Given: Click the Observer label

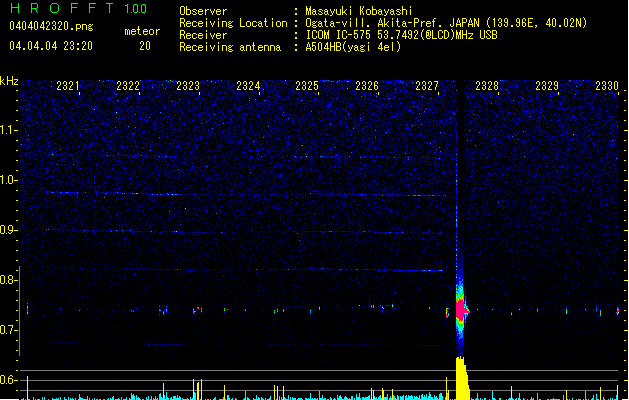Looking at the screenshot, I should (x=203, y=11).
